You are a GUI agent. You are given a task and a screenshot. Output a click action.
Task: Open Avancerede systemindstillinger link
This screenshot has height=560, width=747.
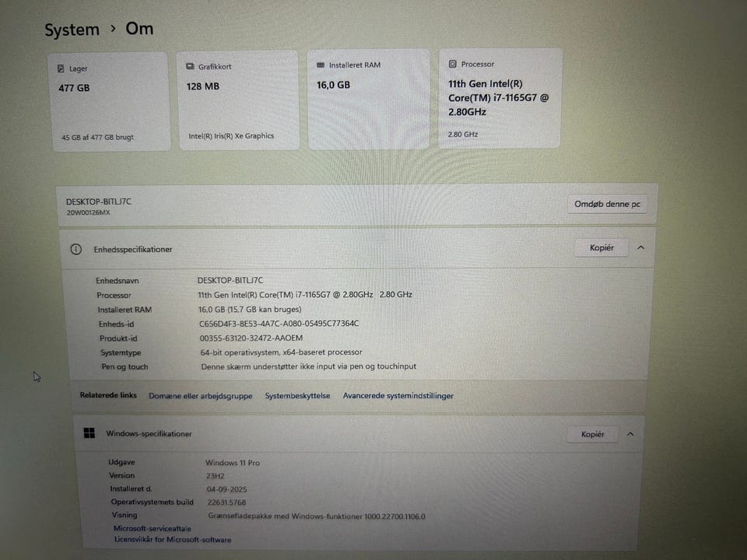398,396
